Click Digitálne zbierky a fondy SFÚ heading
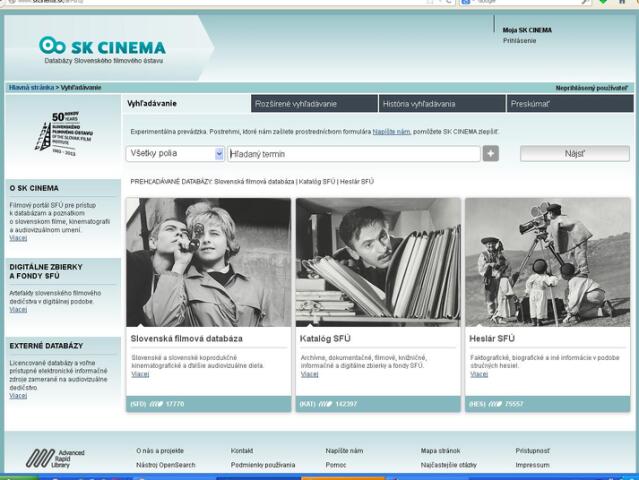This screenshot has width=639, height=480. coord(46,271)
